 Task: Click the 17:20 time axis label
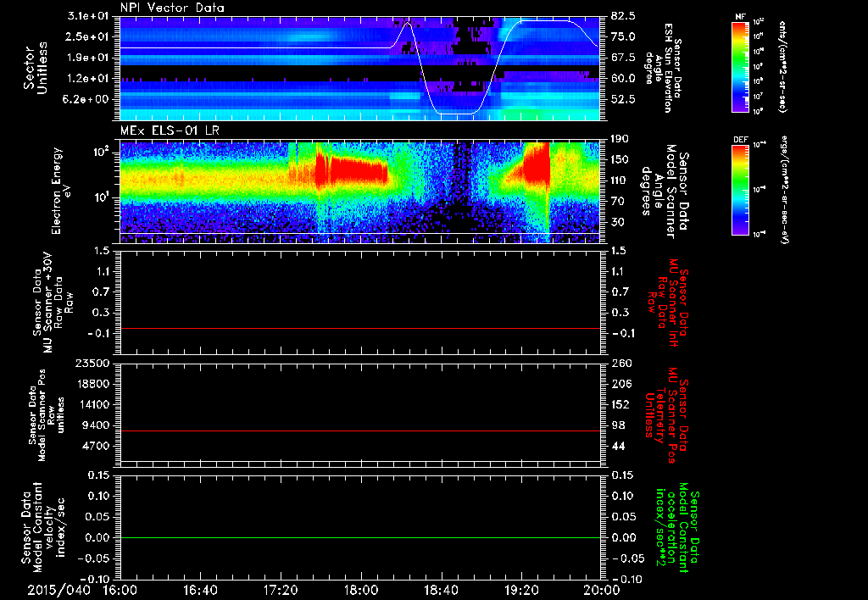(x=281, y=590)
